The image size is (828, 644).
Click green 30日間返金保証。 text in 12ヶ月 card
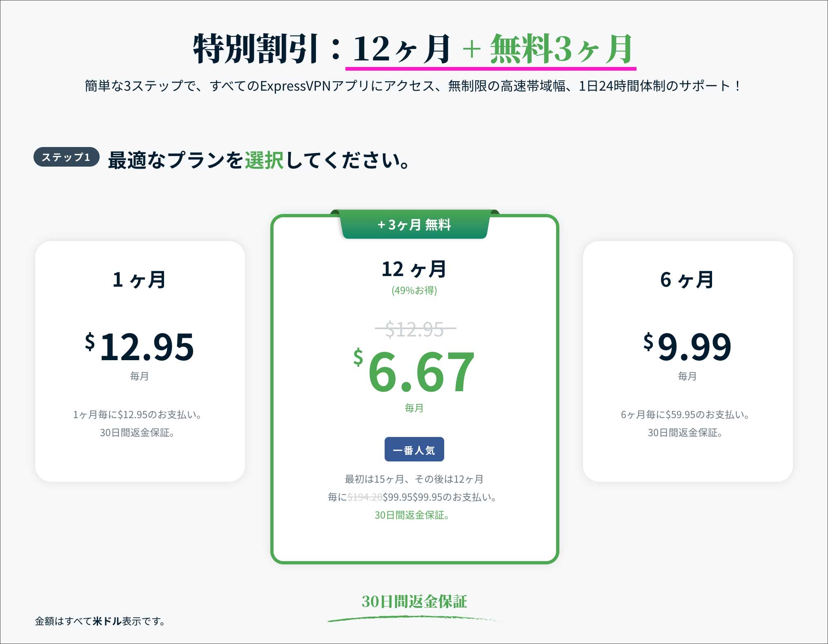click(x=412, y=515)
